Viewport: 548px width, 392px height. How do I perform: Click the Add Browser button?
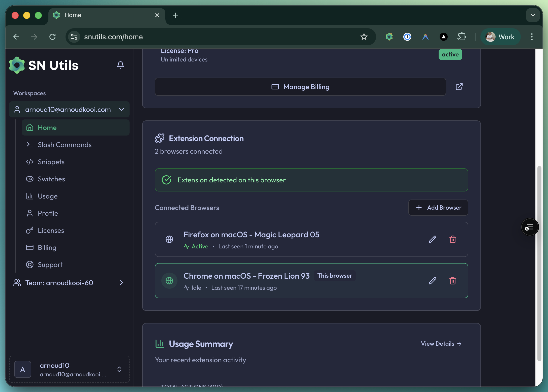(x=438, y=208)
